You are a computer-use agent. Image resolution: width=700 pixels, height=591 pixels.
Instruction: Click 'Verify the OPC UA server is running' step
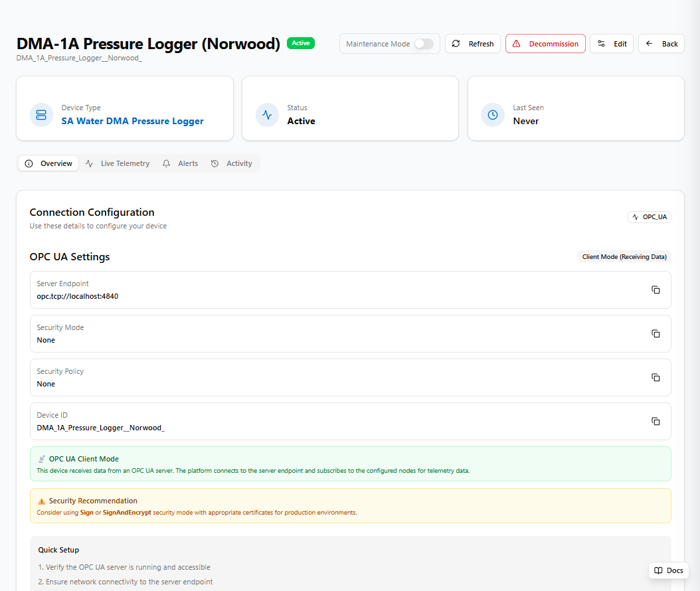pos(124,567)
